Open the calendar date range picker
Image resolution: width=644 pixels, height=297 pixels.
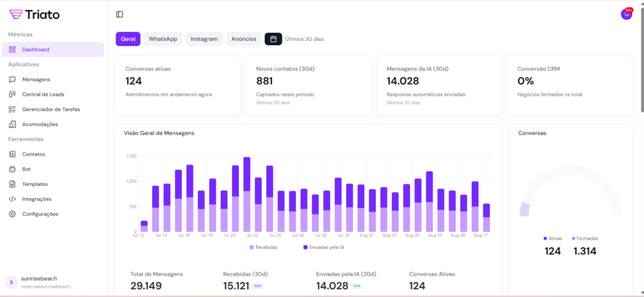click(x=273, y=39)
